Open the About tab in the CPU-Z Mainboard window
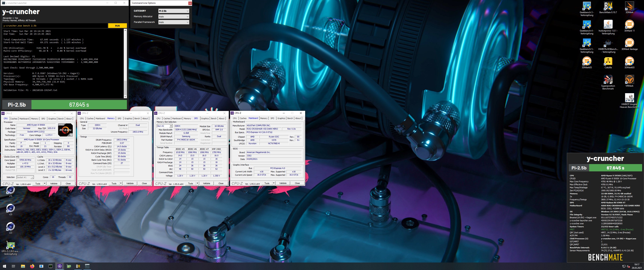Screen dimensions: 644x270 click(x=298, y=118)
